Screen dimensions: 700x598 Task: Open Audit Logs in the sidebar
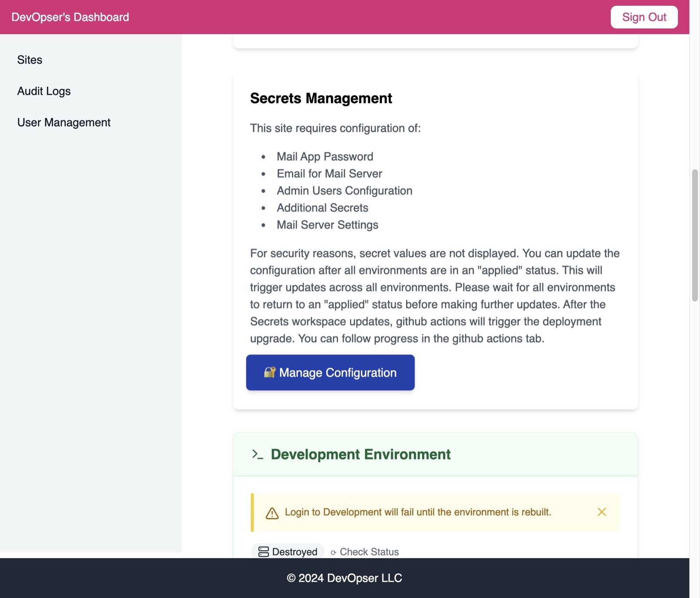coord(44,91)
